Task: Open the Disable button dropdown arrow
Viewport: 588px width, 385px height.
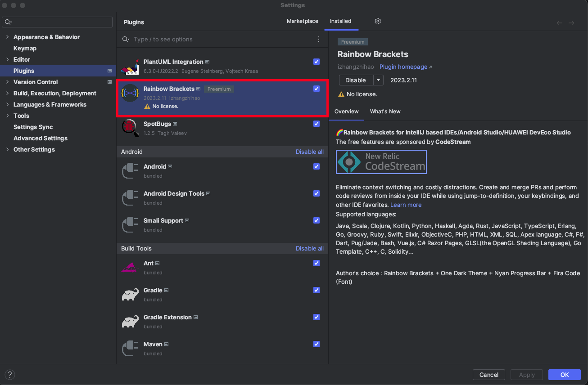Action: 378,80
